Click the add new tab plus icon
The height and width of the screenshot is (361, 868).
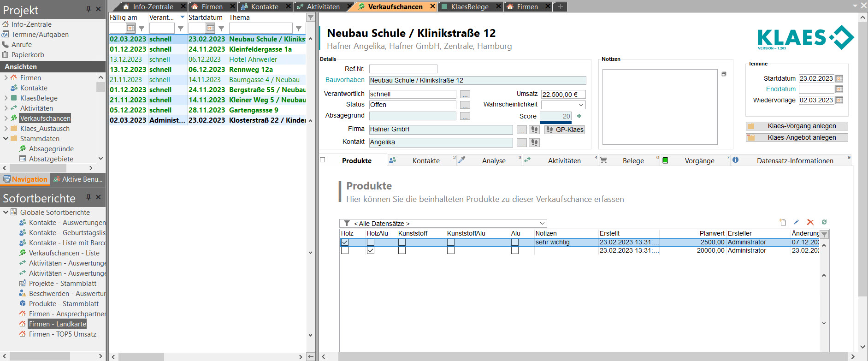(560, 6)
